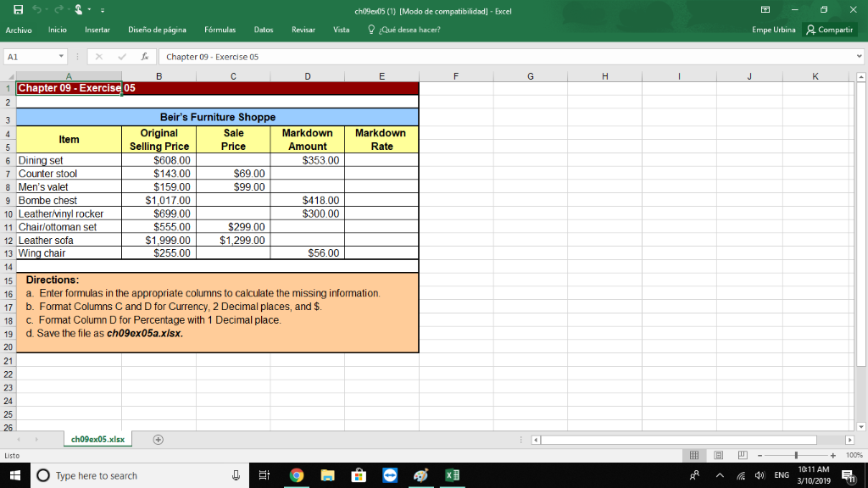Open Ribbon Display Options

[x=765, y=10]
